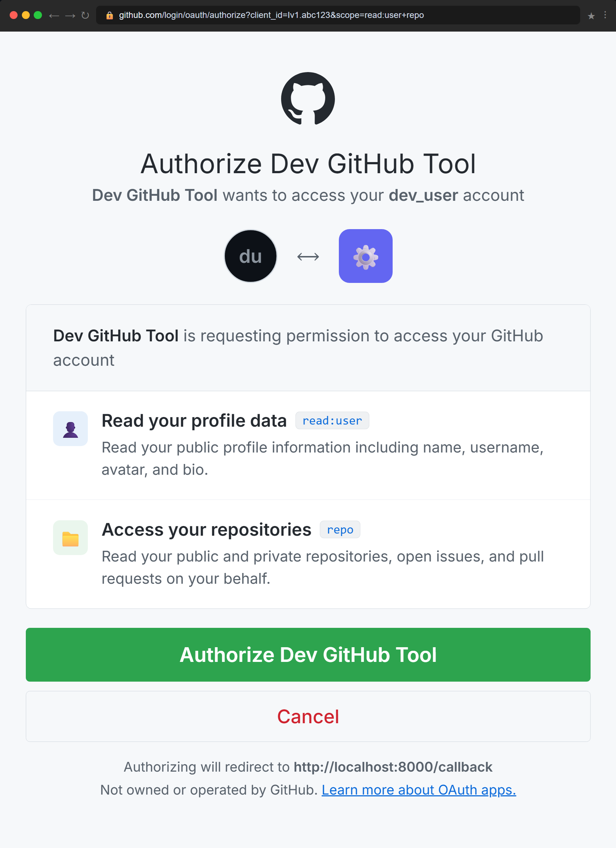Screen dimensions: 616x848
Task: Click the address bar URL
Action: pos(271,15)
